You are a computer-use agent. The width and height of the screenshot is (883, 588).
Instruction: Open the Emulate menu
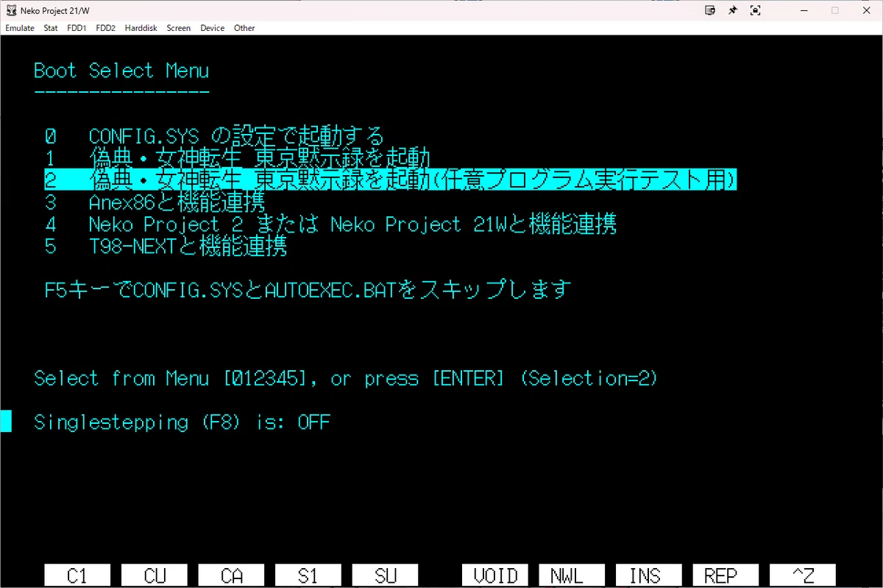coord(20,28)
